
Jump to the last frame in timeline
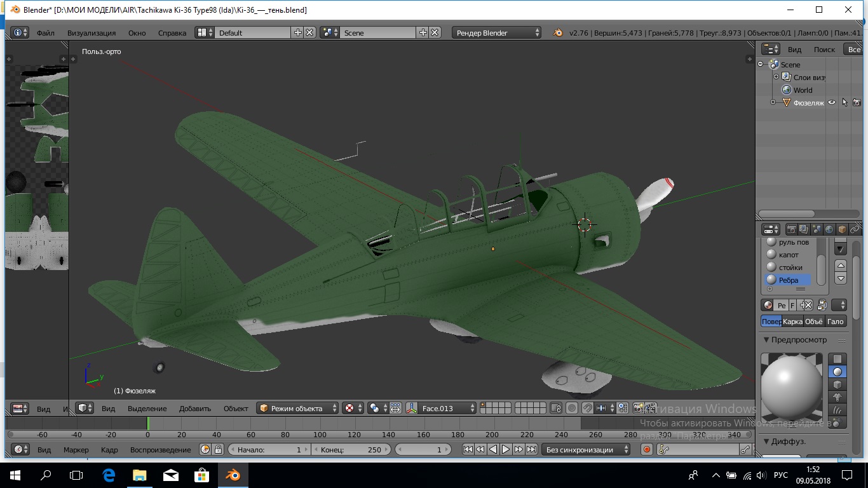531,449
